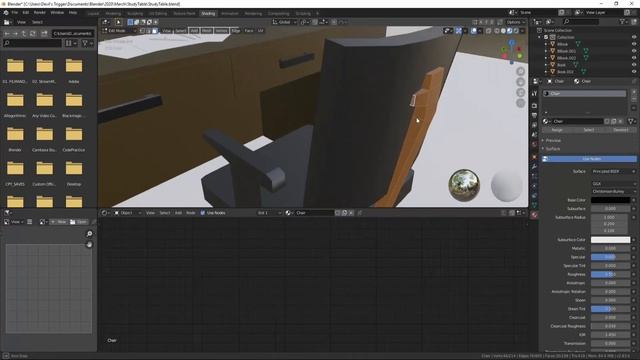
Task: Open the Render menu
Action: pos(40,13)
